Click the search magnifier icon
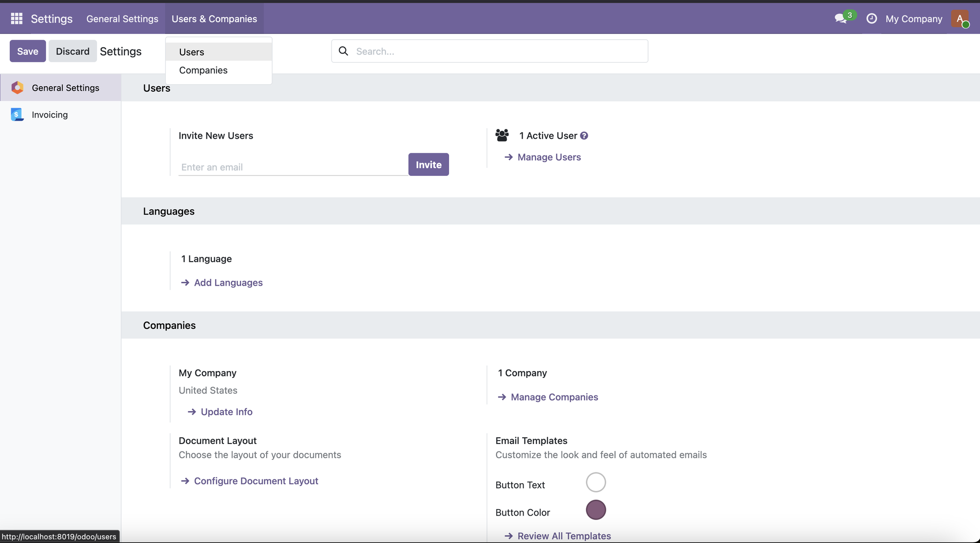The width and height of the screenshot is (980, 543). [343, 51]
